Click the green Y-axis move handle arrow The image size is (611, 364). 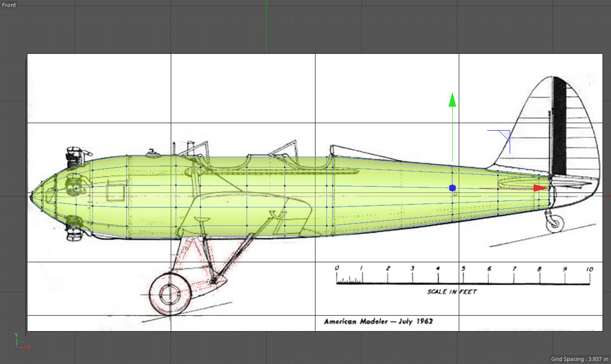click(452, 100)
